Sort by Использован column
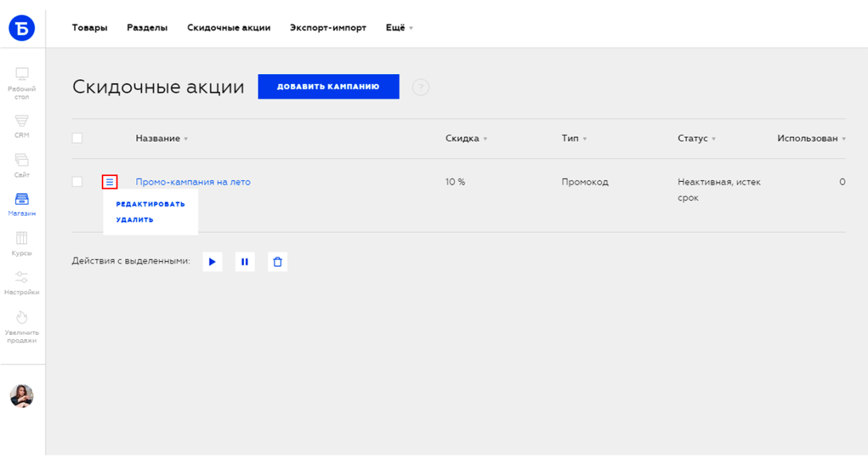 (812, 139)
